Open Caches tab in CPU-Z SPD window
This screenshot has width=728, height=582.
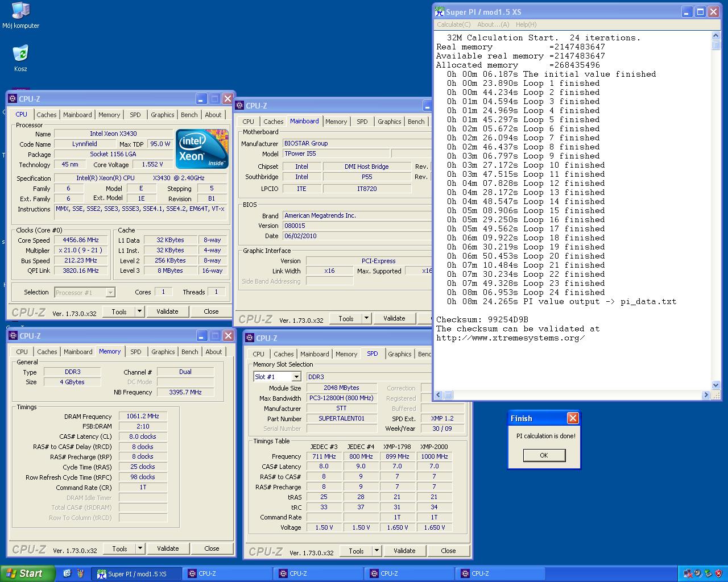coord(284,354)
